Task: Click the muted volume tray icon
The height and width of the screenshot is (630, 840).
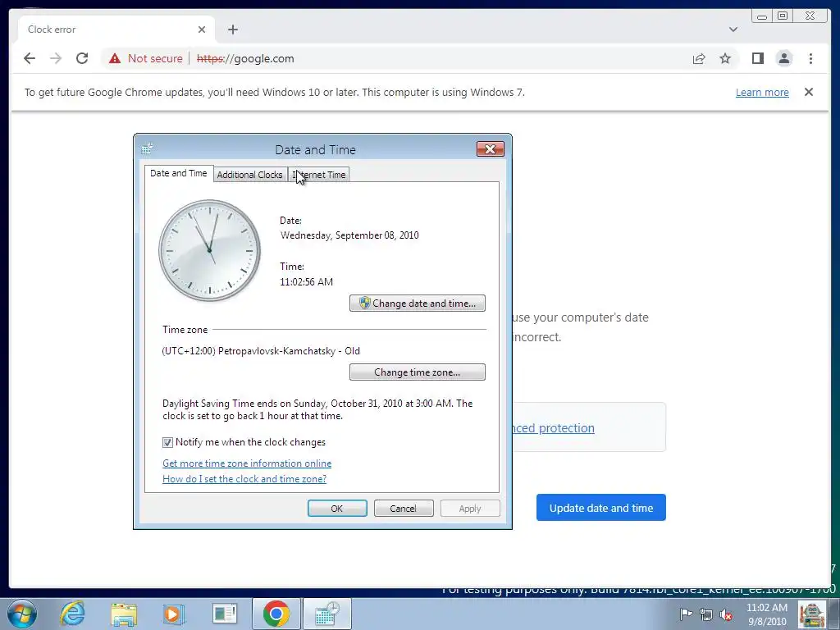Action: pos(727,614)
